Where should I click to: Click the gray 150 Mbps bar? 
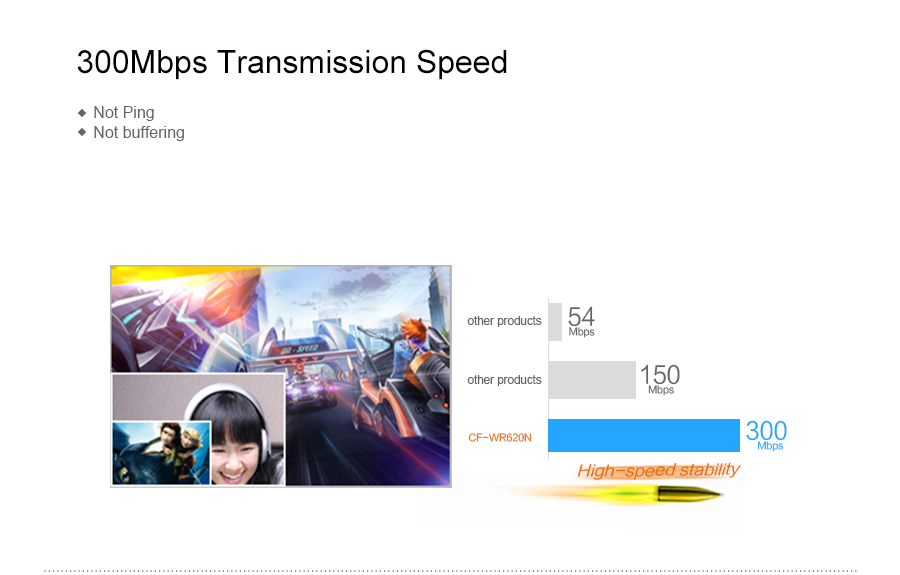[592, 380]
